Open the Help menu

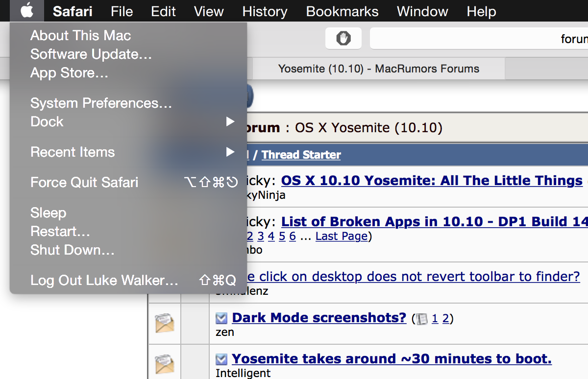pyautogui.click(x=481, y=11)
